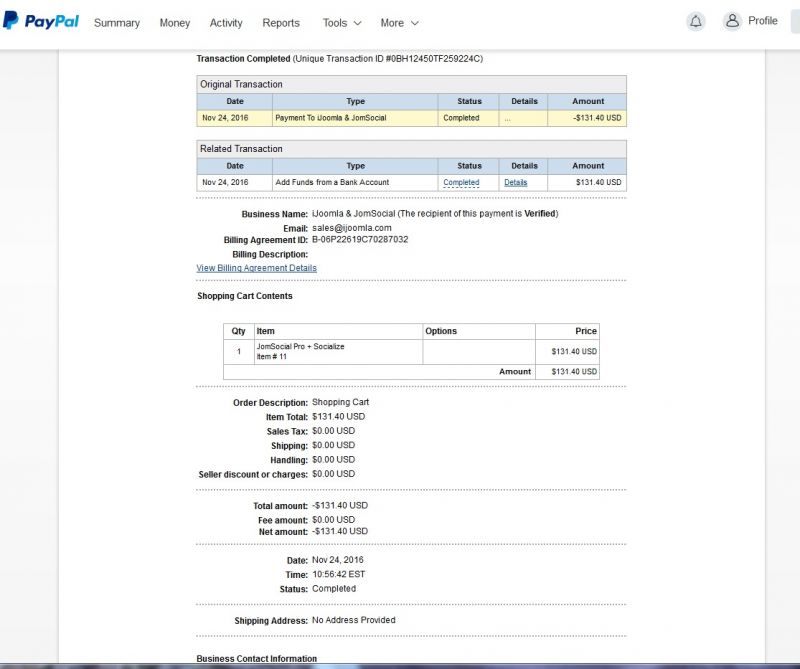Click the Business Contact Information heading
This screenshot has height=669, width=800.
[x=257, y=658]
